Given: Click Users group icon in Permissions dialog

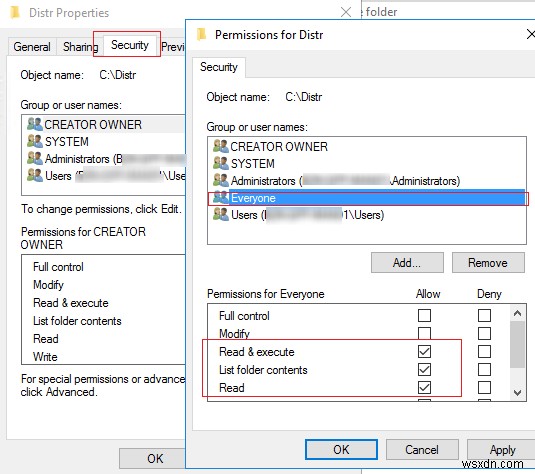Looking at the screenshot, I should pyautogui.click(x=220, y=215).
